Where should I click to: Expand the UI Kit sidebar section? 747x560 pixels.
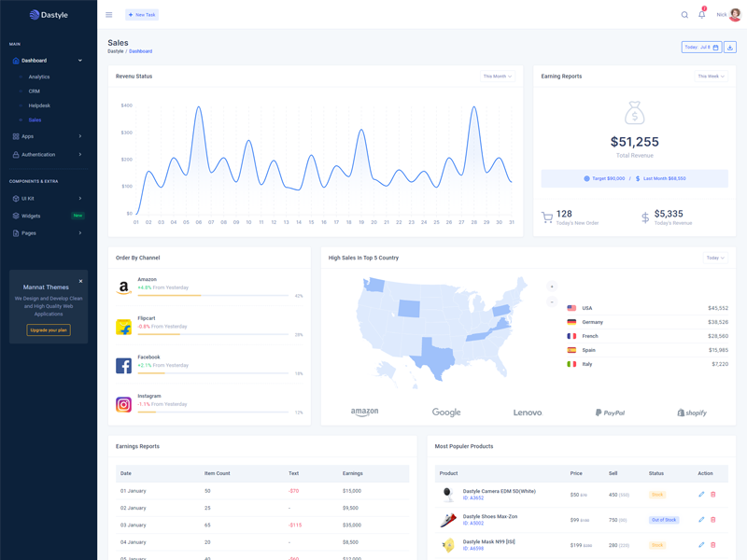coord(47,199)
